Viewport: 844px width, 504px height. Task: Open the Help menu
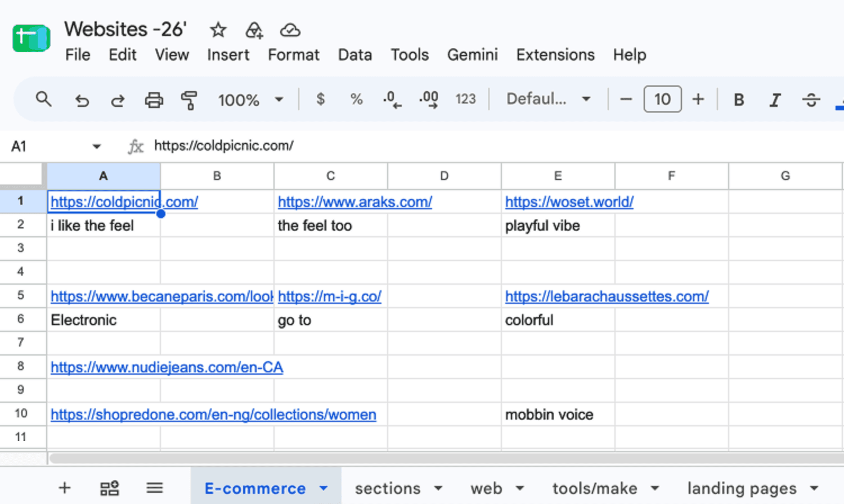pos(630,55)
